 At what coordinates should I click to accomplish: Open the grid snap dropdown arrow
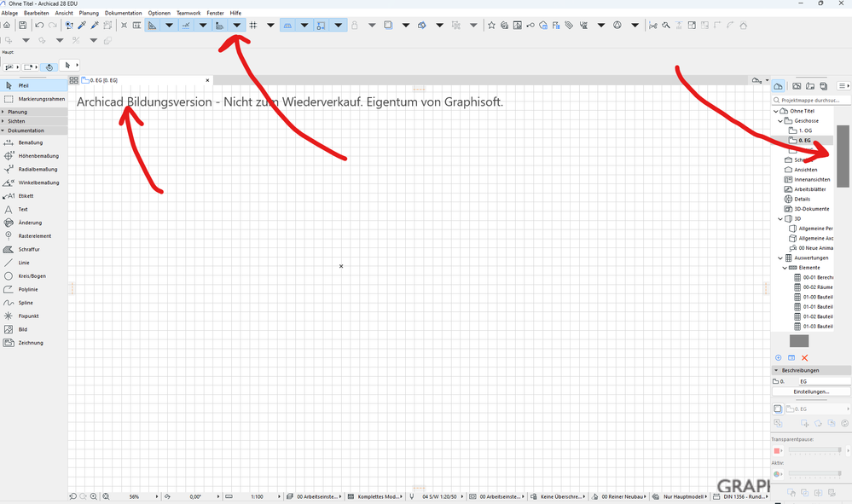coord(270,25)
